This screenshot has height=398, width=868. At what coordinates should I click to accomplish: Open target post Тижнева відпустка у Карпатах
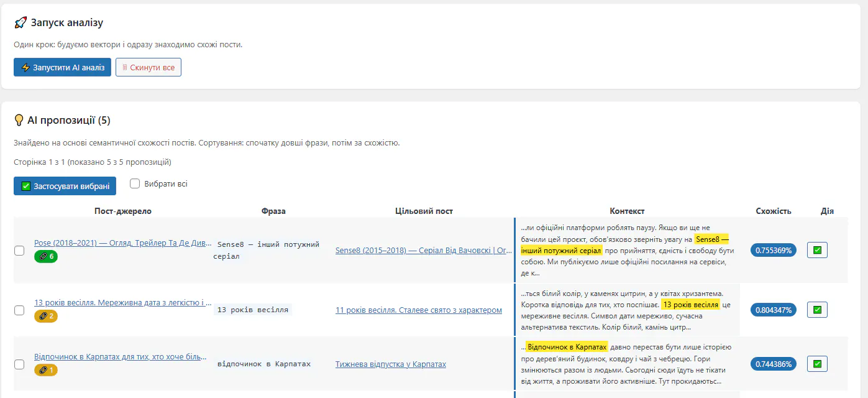[x=391, y=364]
